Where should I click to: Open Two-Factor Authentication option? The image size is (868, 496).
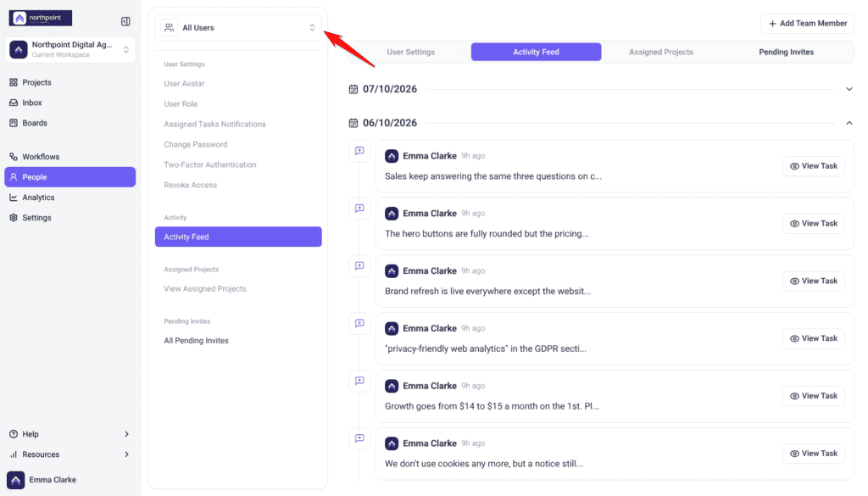click(210, 165)
